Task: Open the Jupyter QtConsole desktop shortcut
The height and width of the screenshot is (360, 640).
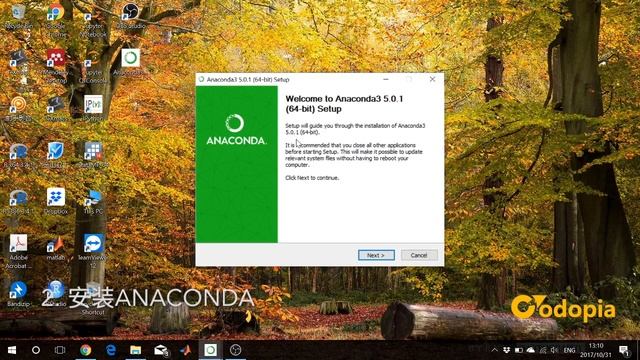Action: (x=93, y=69)
